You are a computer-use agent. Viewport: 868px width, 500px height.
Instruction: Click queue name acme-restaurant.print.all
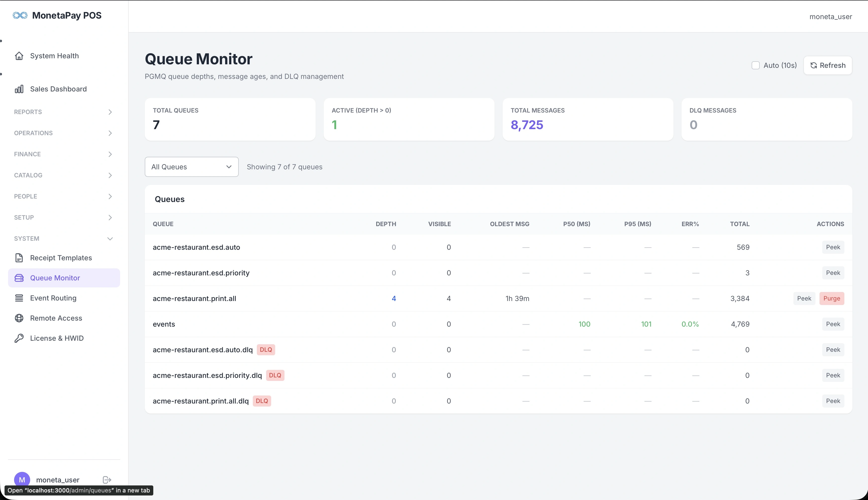(x=194, y=298)
